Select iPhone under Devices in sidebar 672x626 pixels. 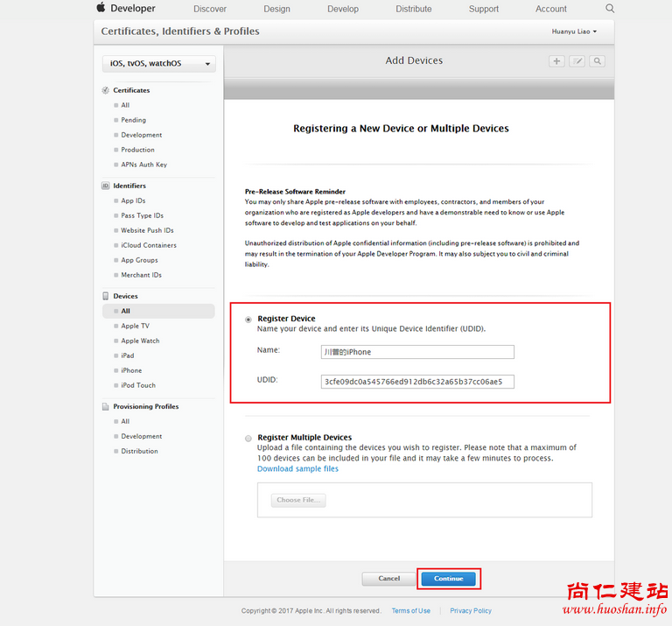[x=131, y=370]
